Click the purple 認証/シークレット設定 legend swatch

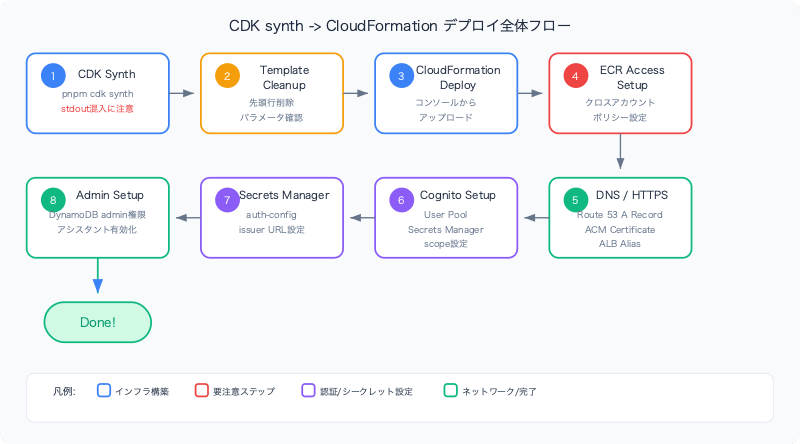coord(308,390)
